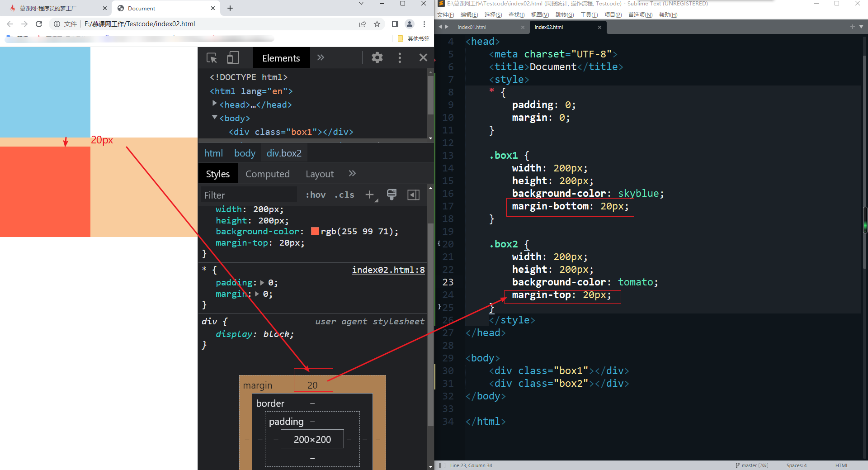
Task: Expand the padding shorthand triangle
Action: point(262,283)
